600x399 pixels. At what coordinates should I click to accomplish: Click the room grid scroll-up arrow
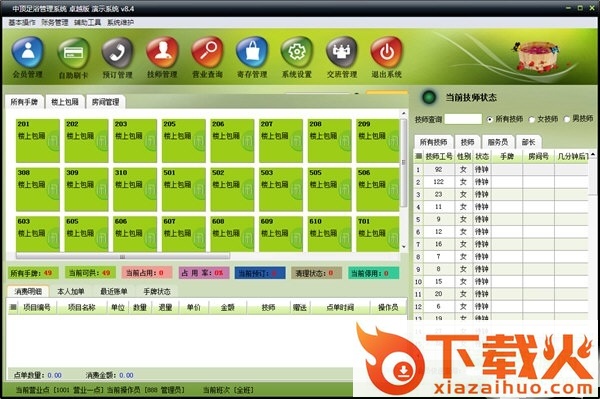tap(403, 114)
